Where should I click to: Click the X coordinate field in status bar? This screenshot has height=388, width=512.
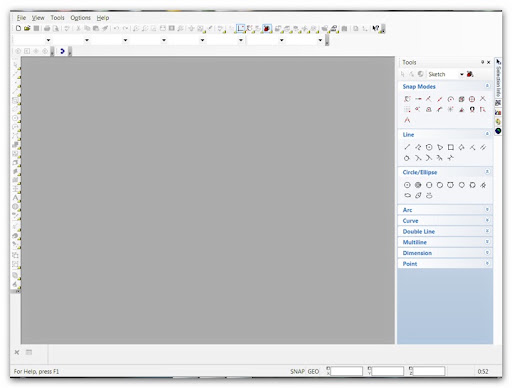(x=347, y=371)
